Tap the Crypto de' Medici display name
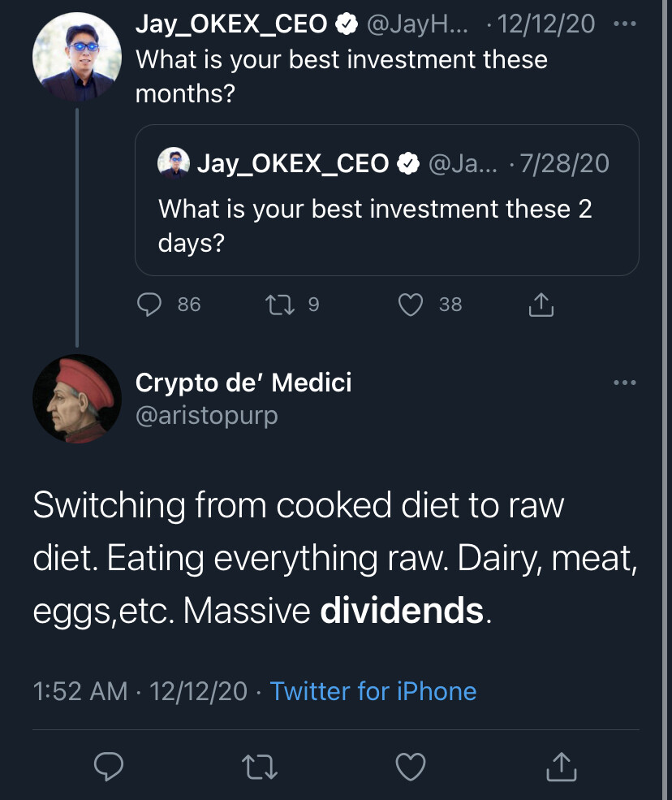Viewport: 672px width, 800px height. coord(243,382)
